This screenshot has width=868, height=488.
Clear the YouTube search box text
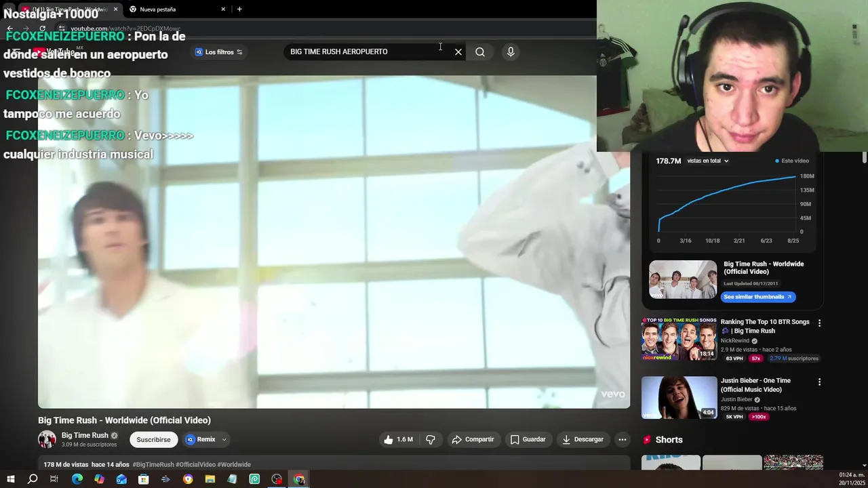(458, 52)
